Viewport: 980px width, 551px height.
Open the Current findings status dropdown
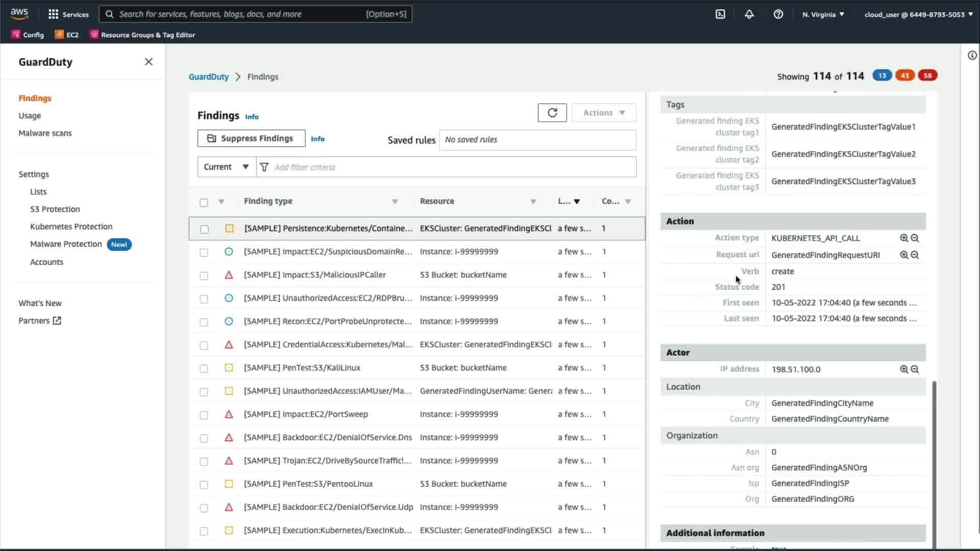click(x=226, y=167)
